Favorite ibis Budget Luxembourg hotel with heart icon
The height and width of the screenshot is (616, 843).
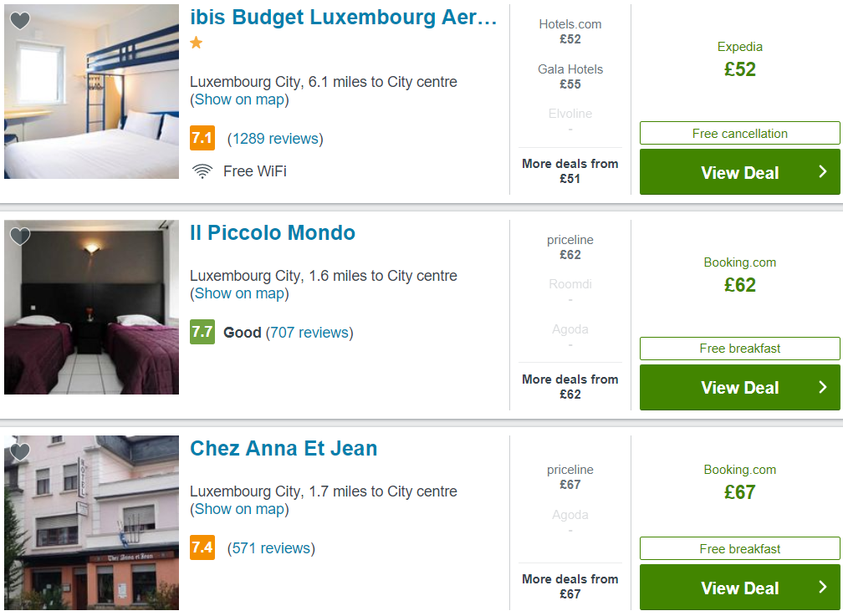(20, 20)
